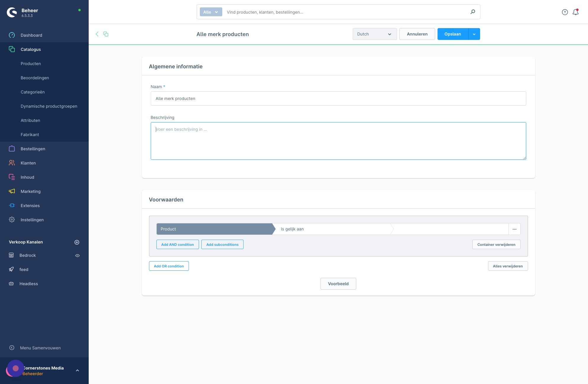The width and height of the screenshot is (588, 384).
Task: Click the Klanten people icon
Action: click(x=12, y=163)
